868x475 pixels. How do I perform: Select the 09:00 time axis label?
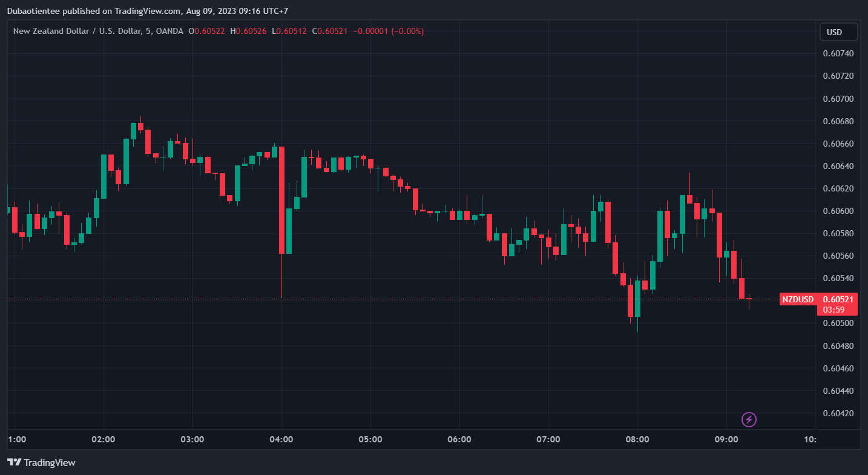726,439
